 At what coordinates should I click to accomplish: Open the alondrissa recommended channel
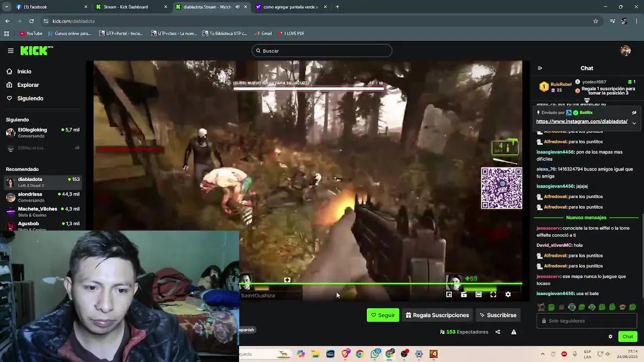[x=43, y=197]
